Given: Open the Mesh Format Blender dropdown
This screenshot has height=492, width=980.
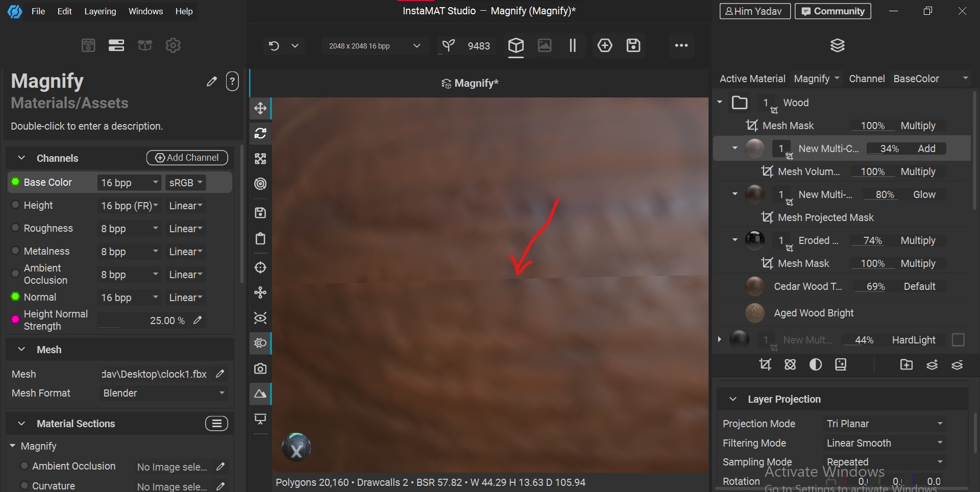Looking at the screenshot, I should pos(163,393).
